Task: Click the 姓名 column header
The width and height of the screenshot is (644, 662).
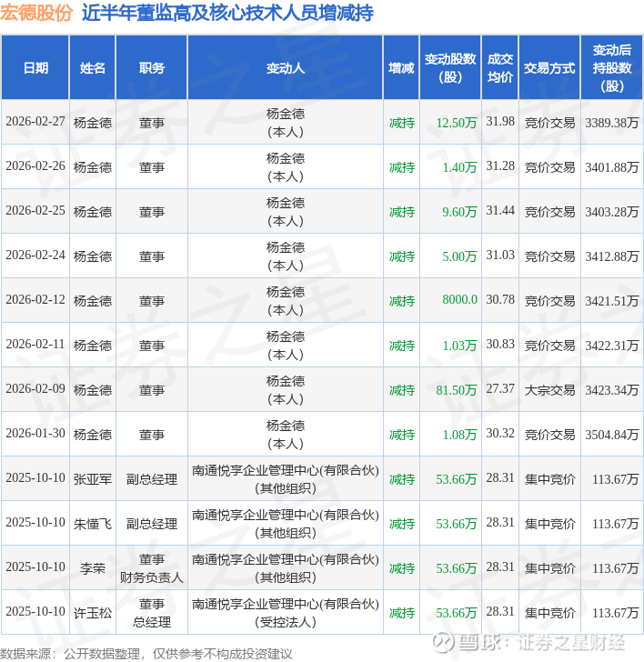Action: pyautogui.click(x=93, y=68)
